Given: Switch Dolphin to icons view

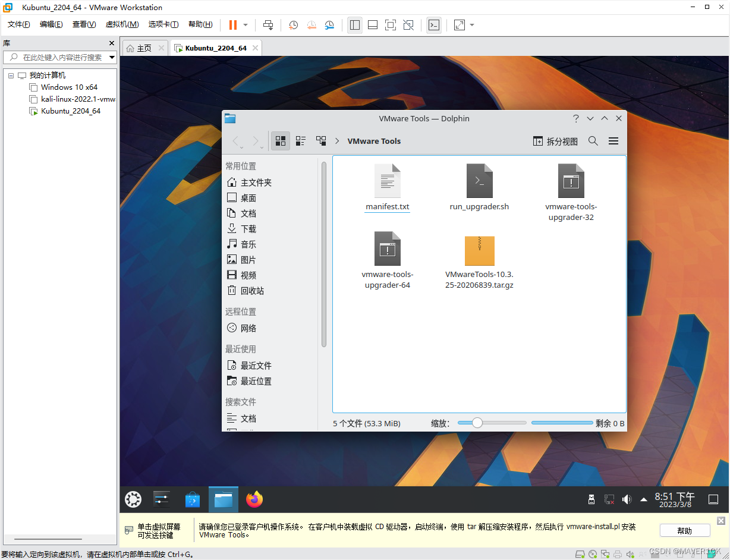Looking at the screenshot, I should point(281,141).
